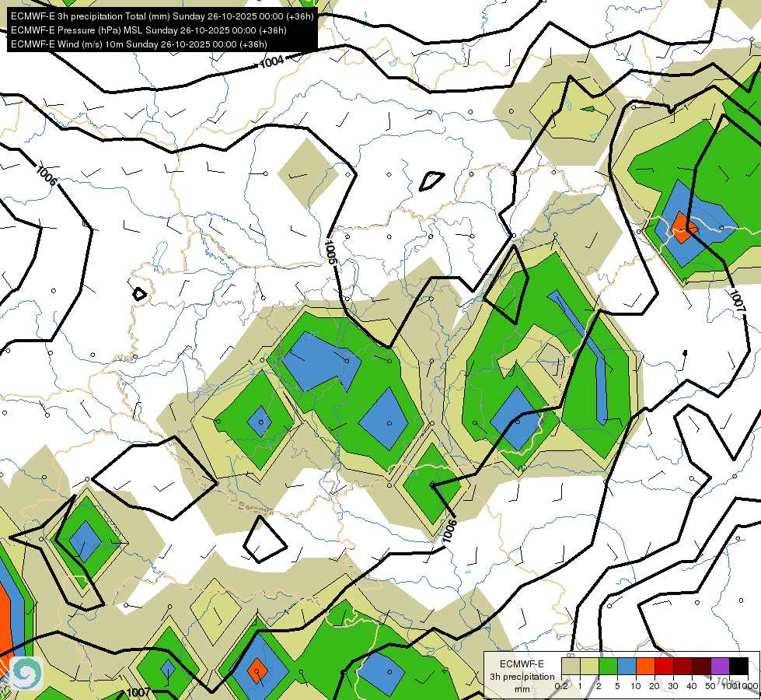Click the black 100–1000 mm legend swatch
761x700 pixels.
coord(738,666)
